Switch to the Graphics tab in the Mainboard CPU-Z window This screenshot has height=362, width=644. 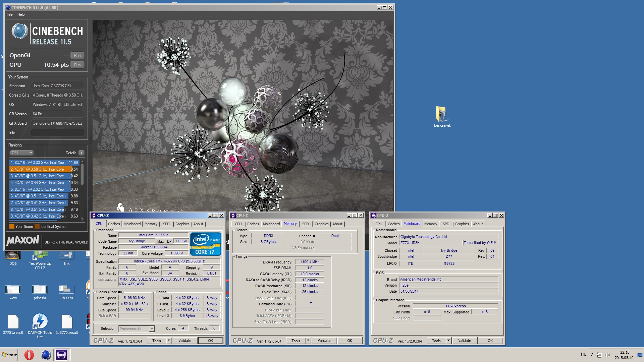click(462, 224)
